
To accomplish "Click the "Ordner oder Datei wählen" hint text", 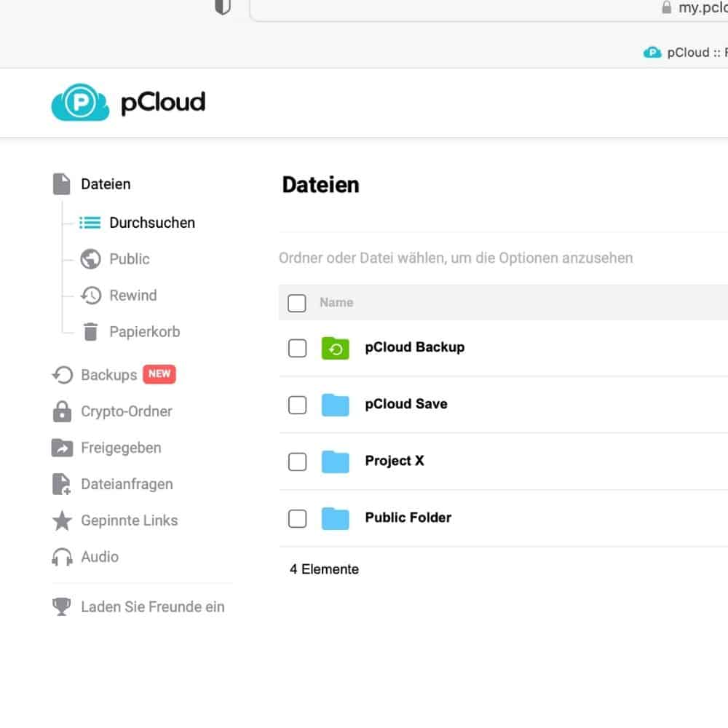I will coord(456,258).
